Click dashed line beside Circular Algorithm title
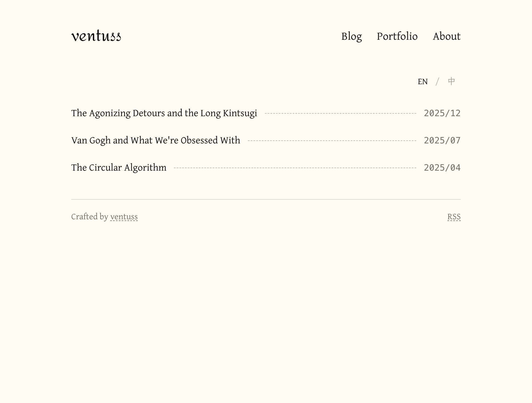This screenshot has width=532, height=403. [295, 168]
